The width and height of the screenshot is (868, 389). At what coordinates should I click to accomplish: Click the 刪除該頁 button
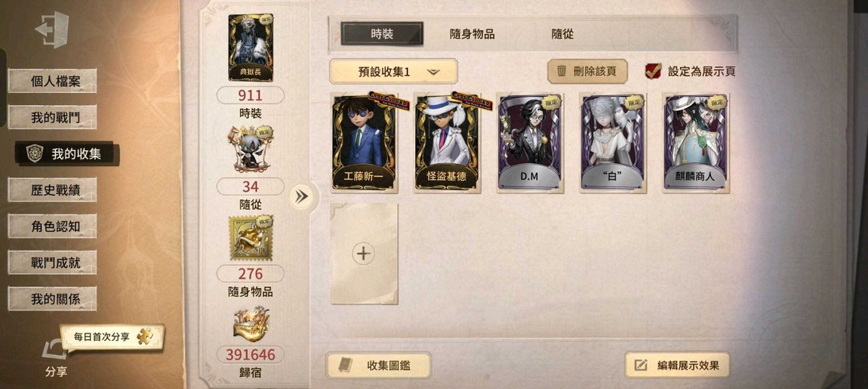[x=587, y=71]
